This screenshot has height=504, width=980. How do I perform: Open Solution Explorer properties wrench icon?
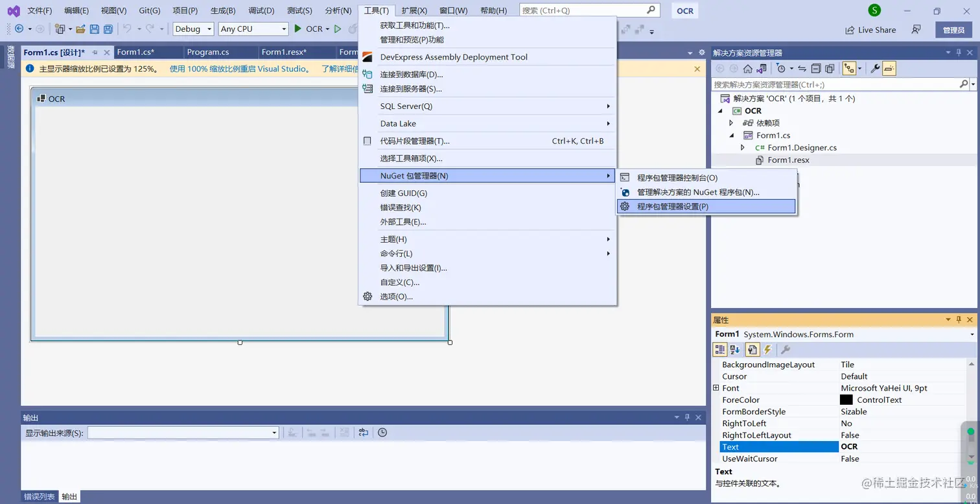tap(874, 69)
